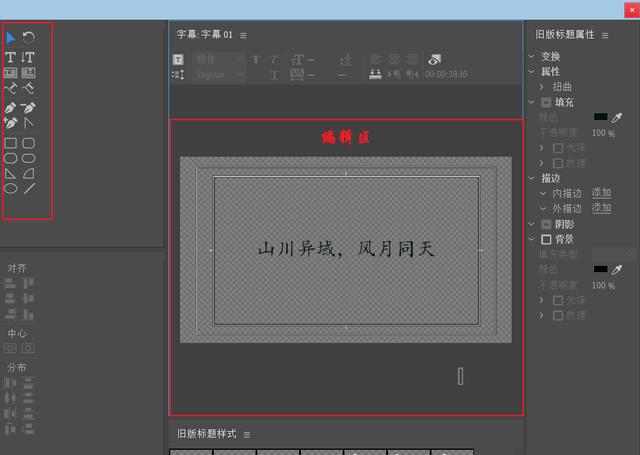Click the text 山川异域，风月同天
The width and height of the screenshot is (640, 455).
pyautogui.click(x=346, y=249)
